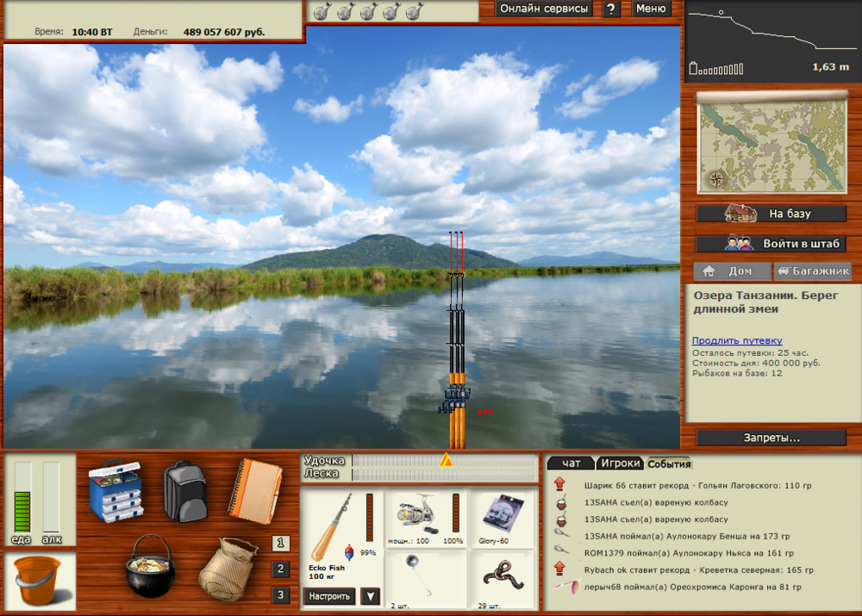Screen dimensions: 862x616
Task: Expand the Онлайн сервисы menu
Action: [x=545, y=9]
